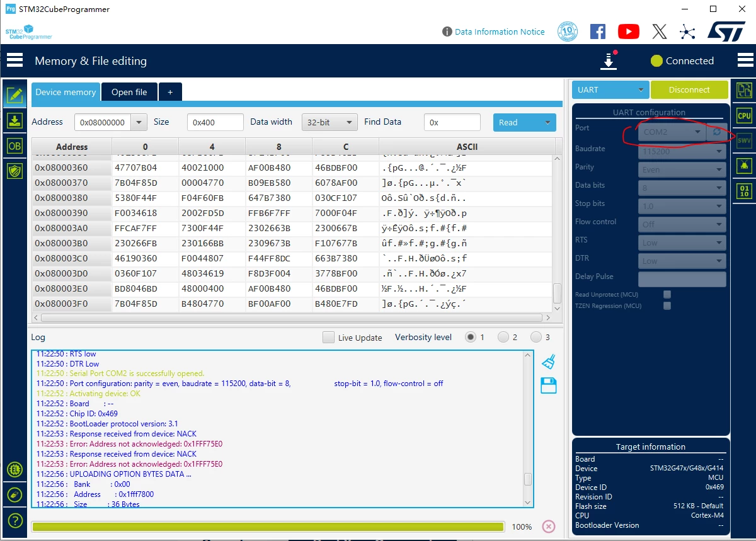
Task: Open the CPU panel icon
Action: pos(744,116)
